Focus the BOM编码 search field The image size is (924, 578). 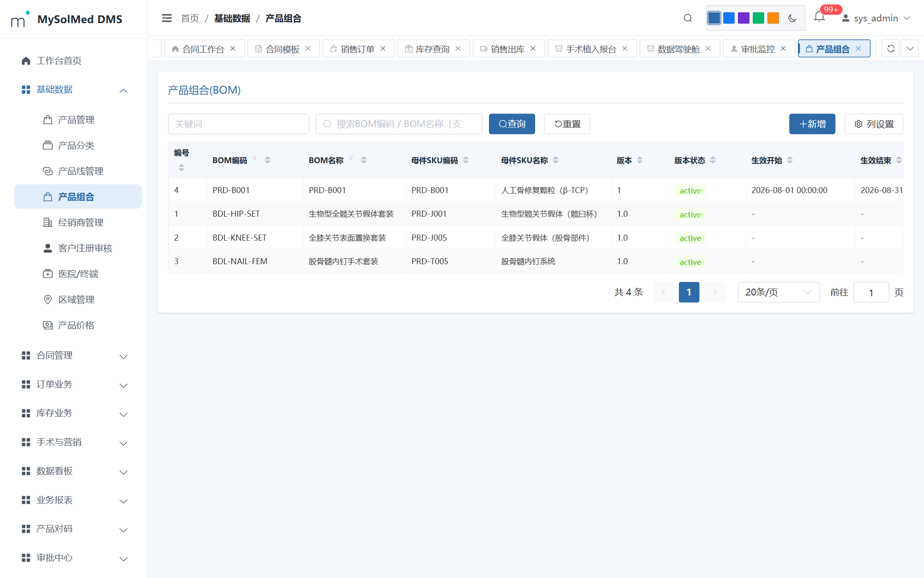click(399, 124)
